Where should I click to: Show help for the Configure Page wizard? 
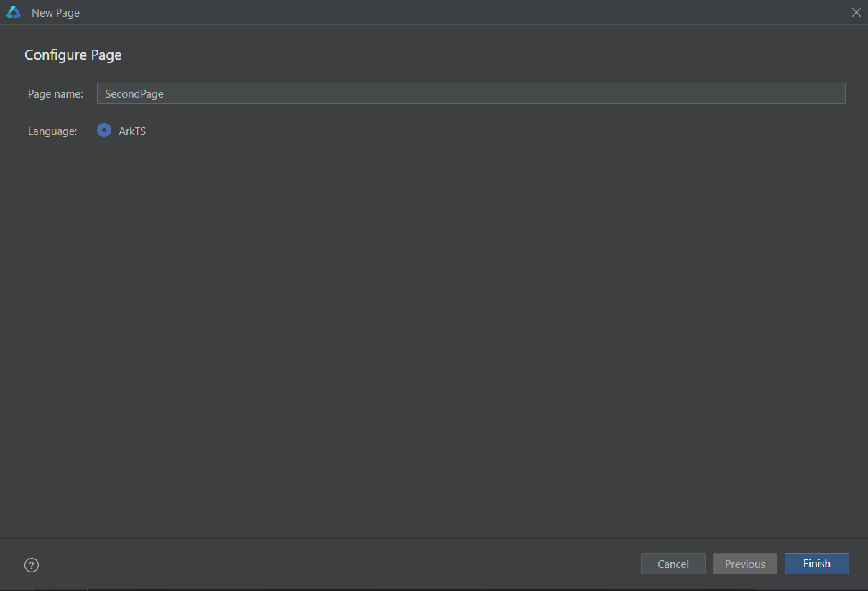32,565
